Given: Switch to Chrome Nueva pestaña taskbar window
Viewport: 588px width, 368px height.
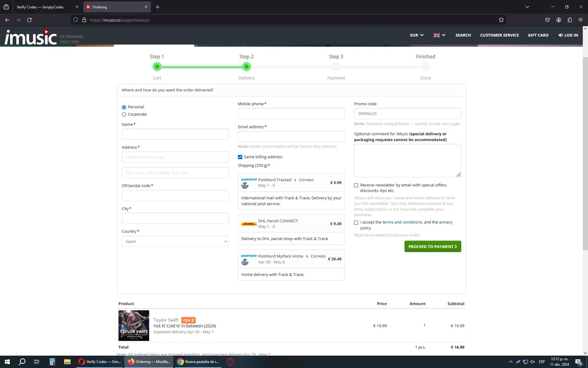Looking at the screenshot, I should point(198,362).
